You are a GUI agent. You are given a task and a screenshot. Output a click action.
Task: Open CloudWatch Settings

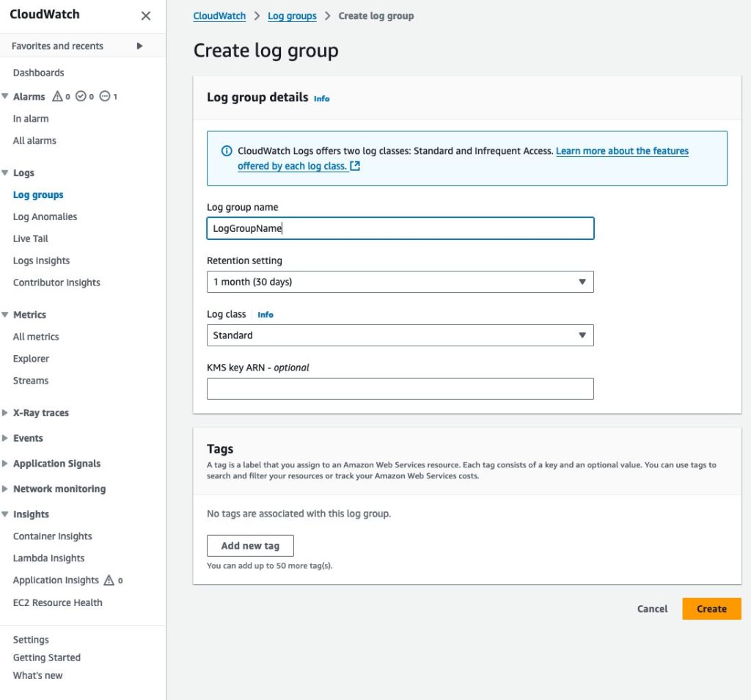point(31,640)
